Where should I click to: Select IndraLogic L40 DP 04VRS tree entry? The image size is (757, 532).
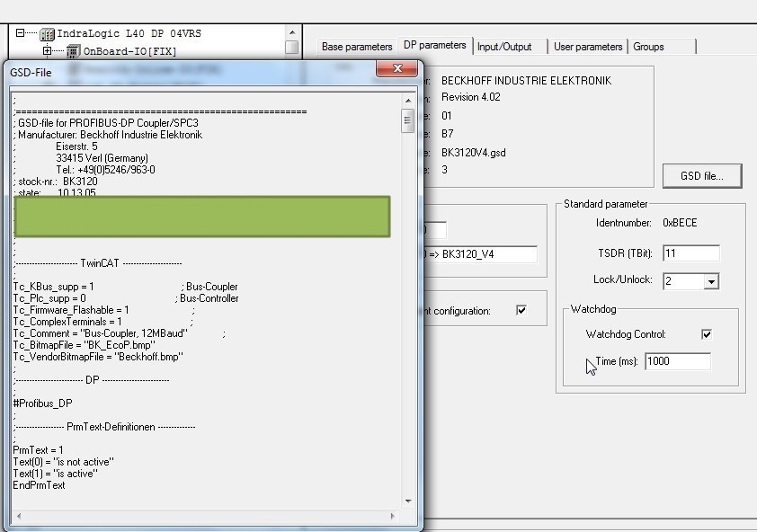pos(129,33)
